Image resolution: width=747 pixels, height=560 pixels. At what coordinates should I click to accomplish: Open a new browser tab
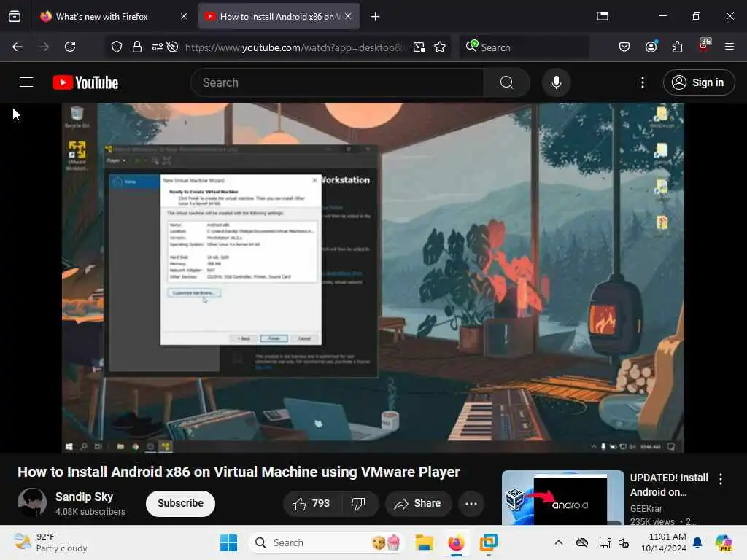pos(376,17)
